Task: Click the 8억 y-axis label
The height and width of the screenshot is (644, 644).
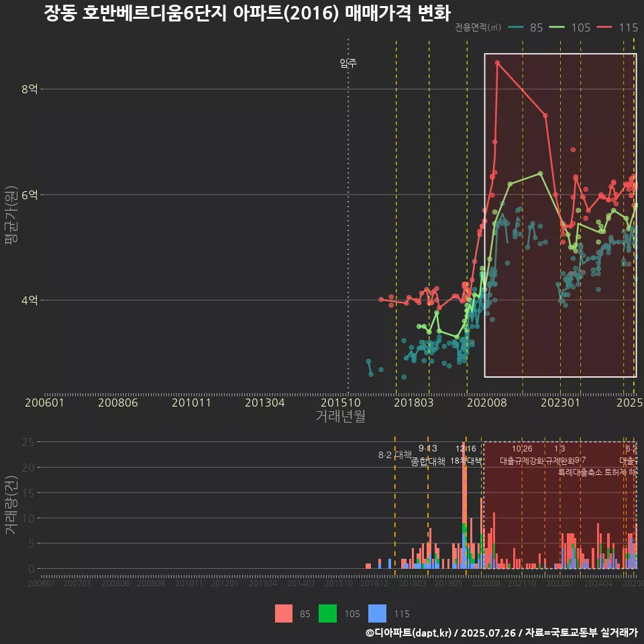Action: pos(30,89)
